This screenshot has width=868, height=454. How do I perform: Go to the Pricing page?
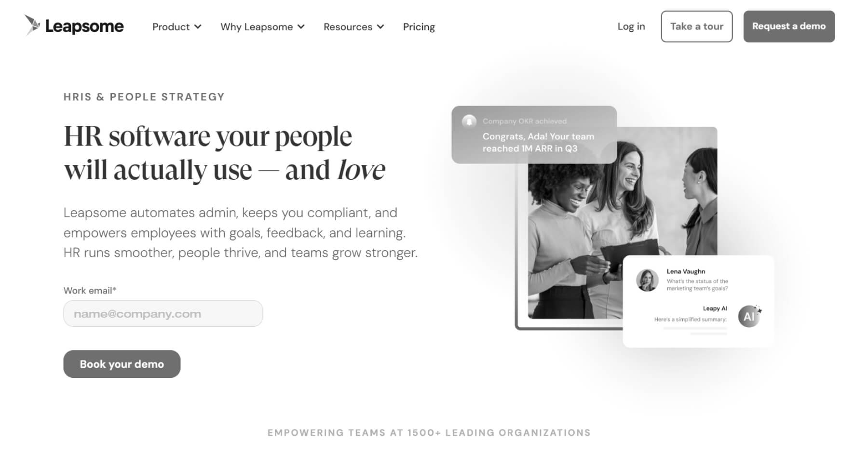[419, 27]
